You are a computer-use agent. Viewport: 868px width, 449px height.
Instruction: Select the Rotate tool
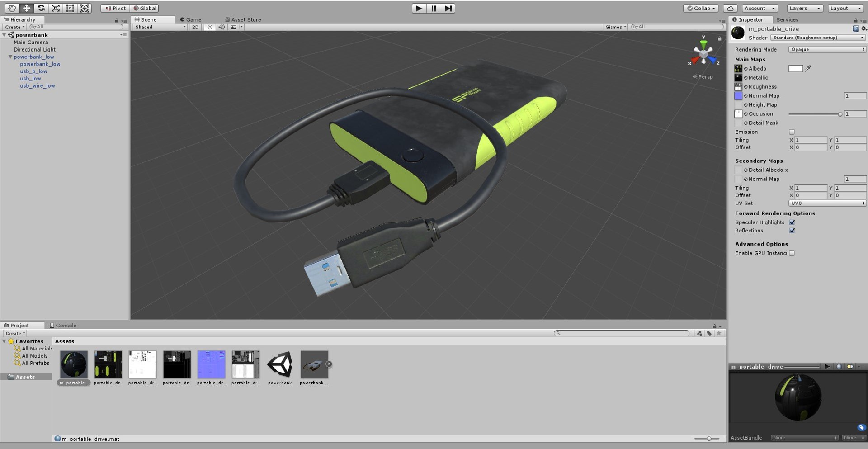click(41, 8)
